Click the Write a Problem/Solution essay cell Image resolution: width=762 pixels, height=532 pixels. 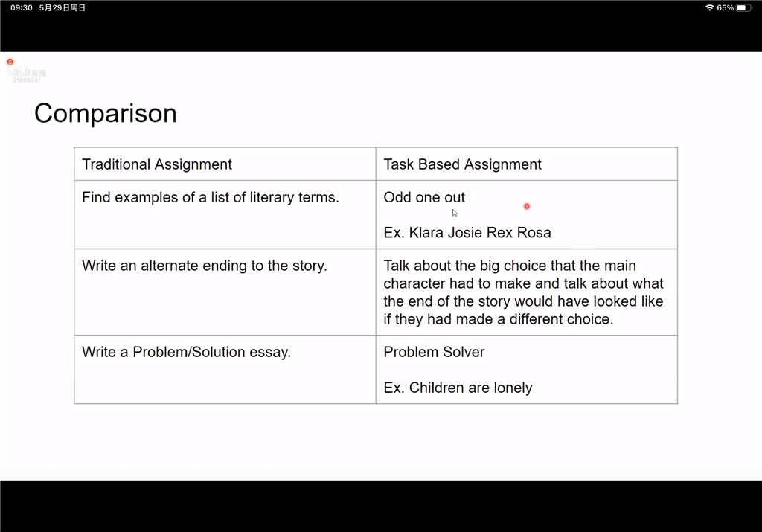225,369
